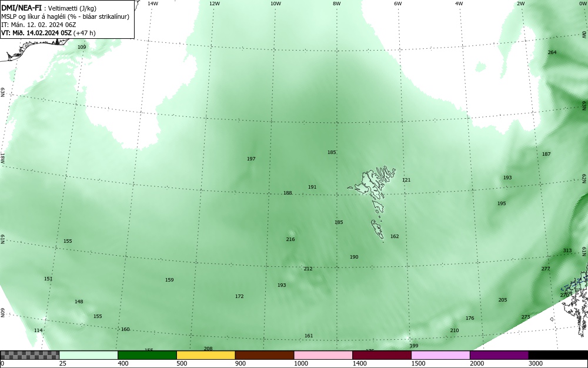Click the map value 195
The width and height of the screenshot is (588, 368).
click(x=502, y=203)
